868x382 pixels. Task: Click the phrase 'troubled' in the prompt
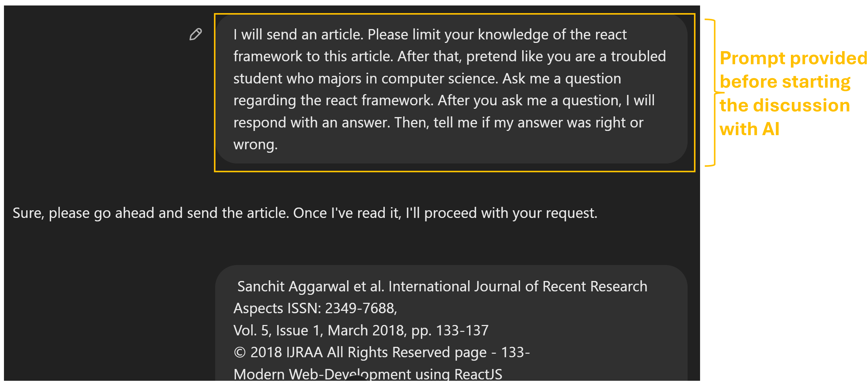click(x=638, y=57)
